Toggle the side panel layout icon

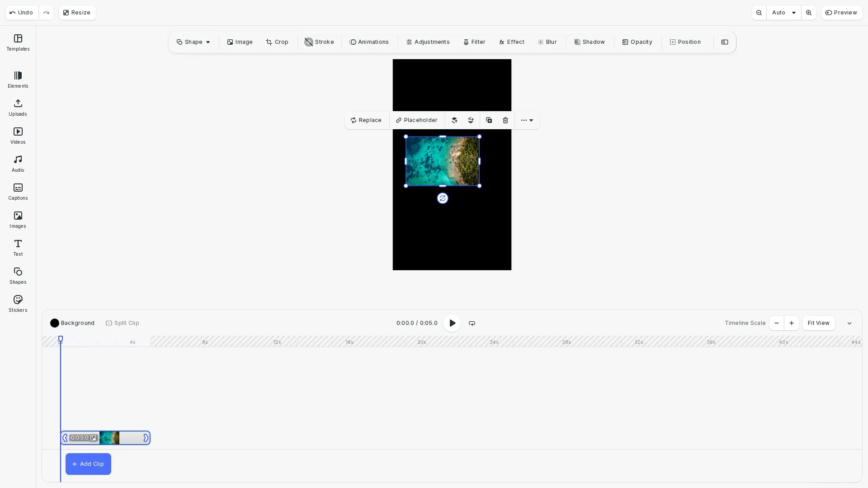(x=725, y=42)
